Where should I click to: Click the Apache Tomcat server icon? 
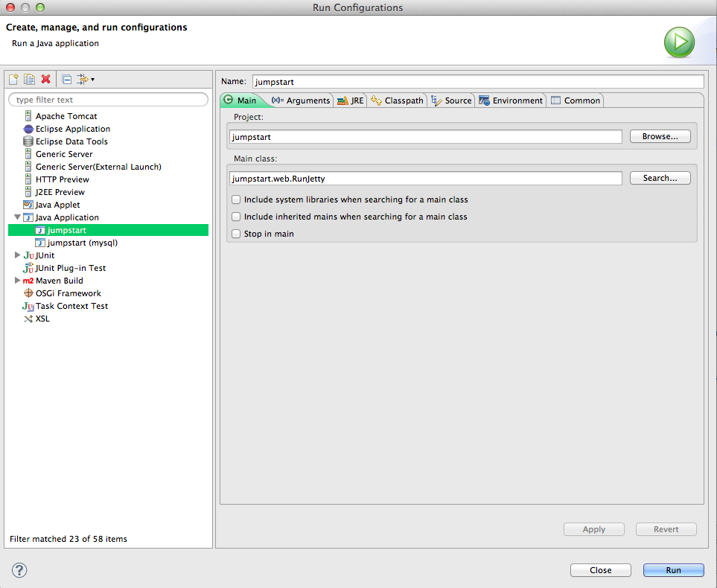28,116
